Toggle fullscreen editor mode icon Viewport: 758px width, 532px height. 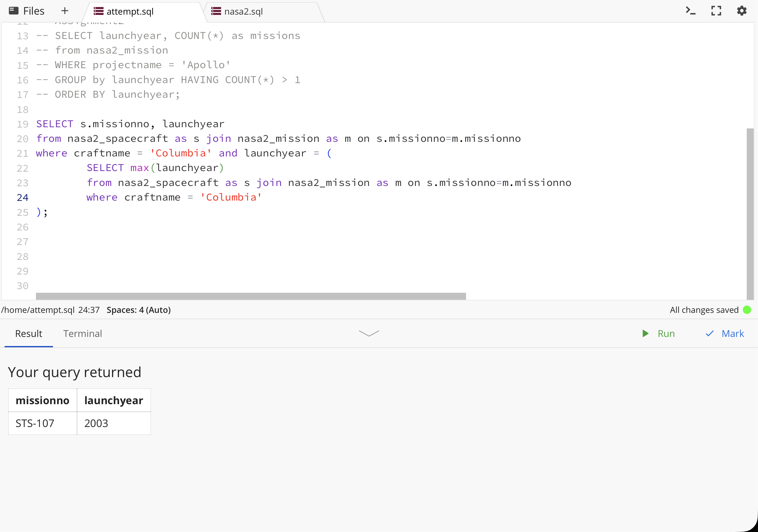(716, 11)
